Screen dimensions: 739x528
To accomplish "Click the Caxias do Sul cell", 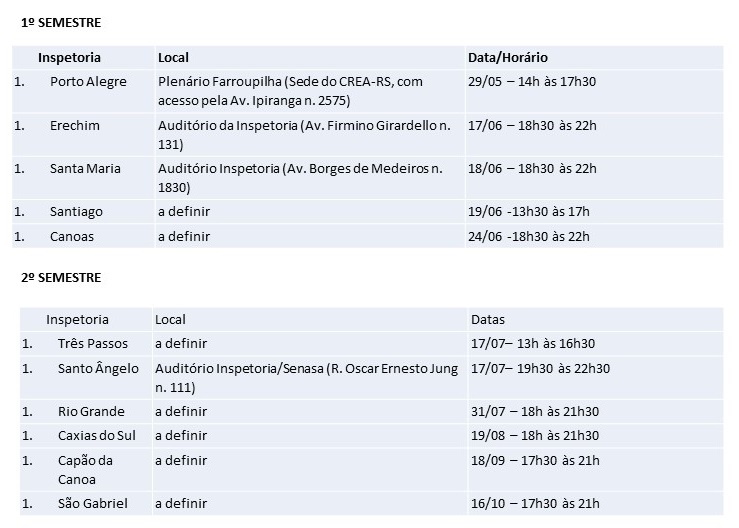I will tap(97, 435).
